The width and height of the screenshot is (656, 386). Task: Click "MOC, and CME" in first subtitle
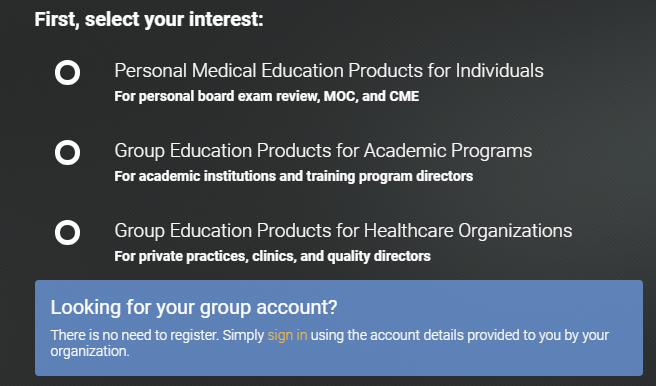(372, 96)
